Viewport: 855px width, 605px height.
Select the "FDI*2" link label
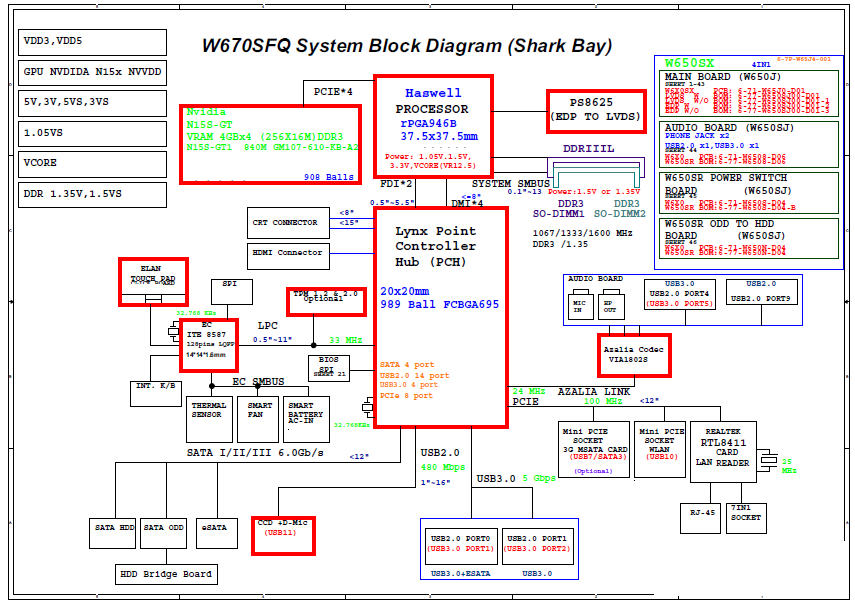coord(396,184)
